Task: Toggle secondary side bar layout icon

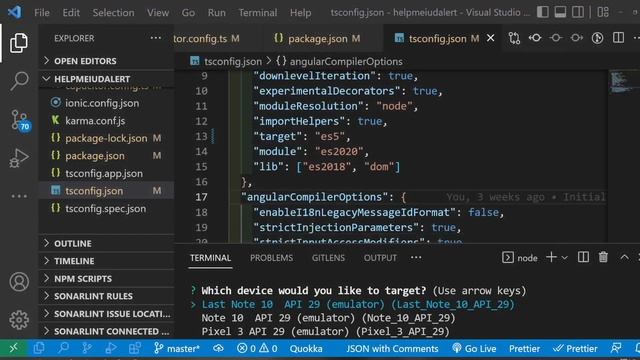Action: point(578,12)
